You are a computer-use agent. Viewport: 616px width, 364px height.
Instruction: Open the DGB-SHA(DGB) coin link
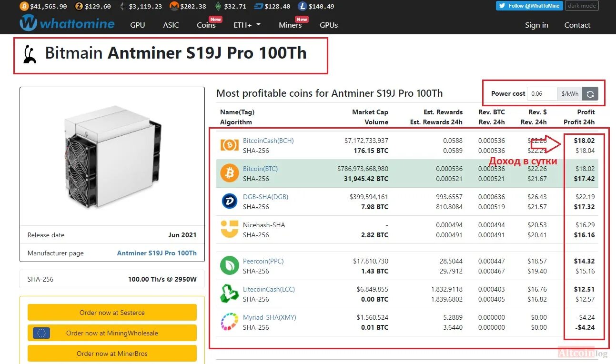click(265, 197)
